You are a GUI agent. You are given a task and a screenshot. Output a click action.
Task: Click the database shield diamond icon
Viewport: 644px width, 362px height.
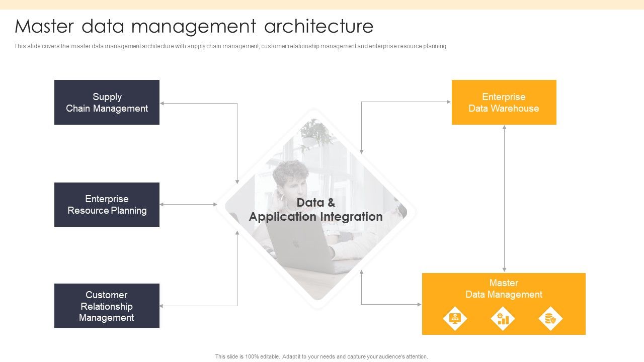coord(550,319)
